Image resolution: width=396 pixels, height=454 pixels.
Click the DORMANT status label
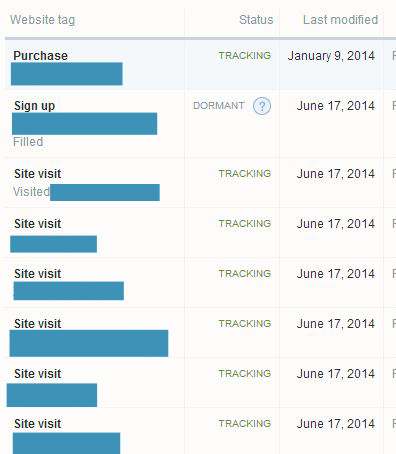tap(219, 106)
